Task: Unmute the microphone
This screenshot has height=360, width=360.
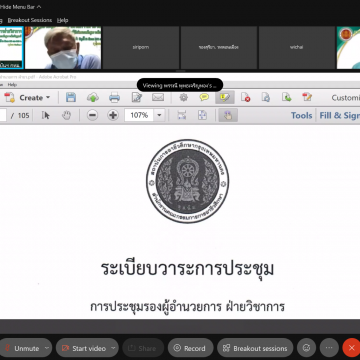Action: (22, 348)
